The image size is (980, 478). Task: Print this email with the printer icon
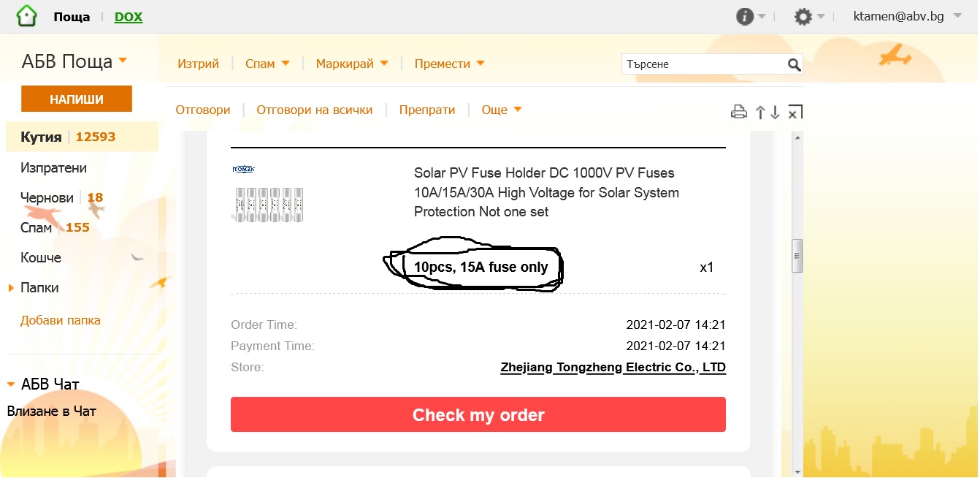[739, 112]
